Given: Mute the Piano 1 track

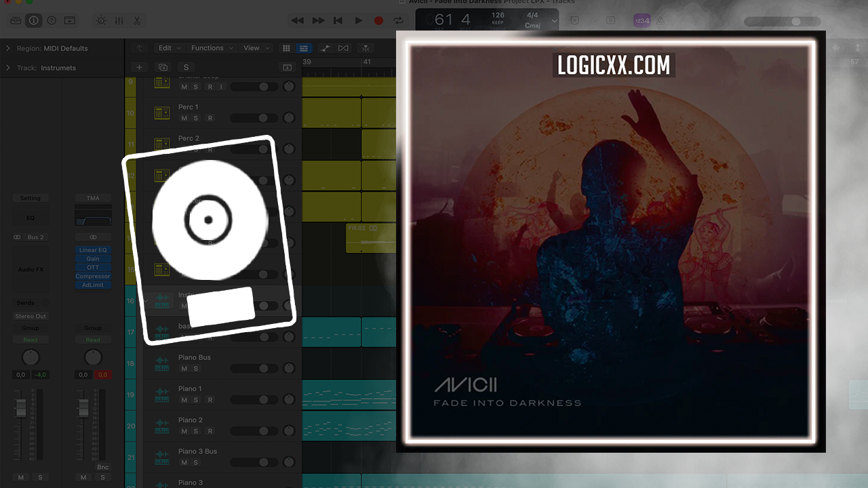Looking at the screenshot, I should click(x=184, y=400).
